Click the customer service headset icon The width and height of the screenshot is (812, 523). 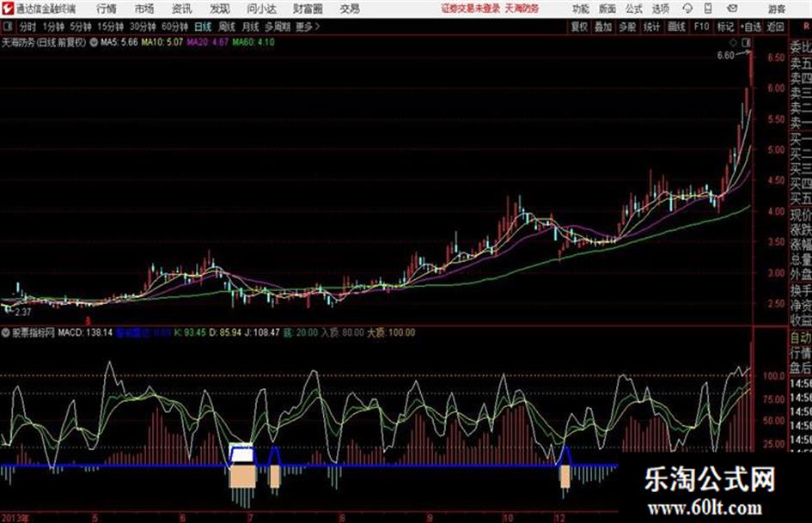pyautogui.click(x=687, y=9)
